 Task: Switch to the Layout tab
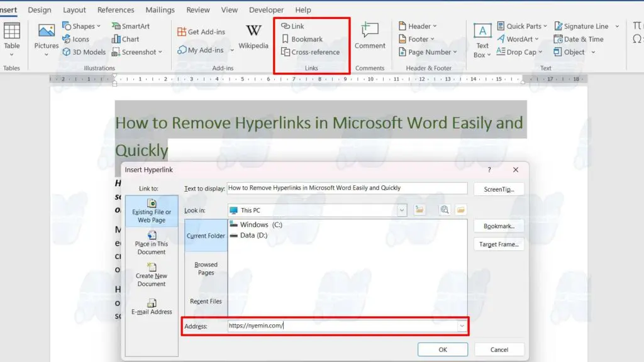point(74,10)
